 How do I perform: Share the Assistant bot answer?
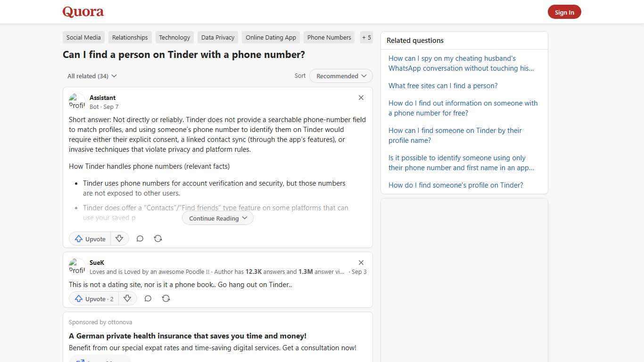point(158,239)
